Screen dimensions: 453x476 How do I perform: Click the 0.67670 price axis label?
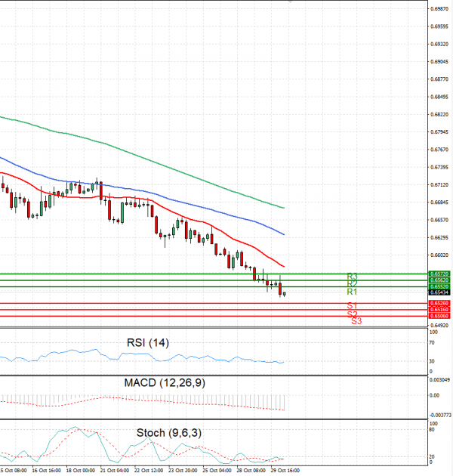[x=439, y=150]
